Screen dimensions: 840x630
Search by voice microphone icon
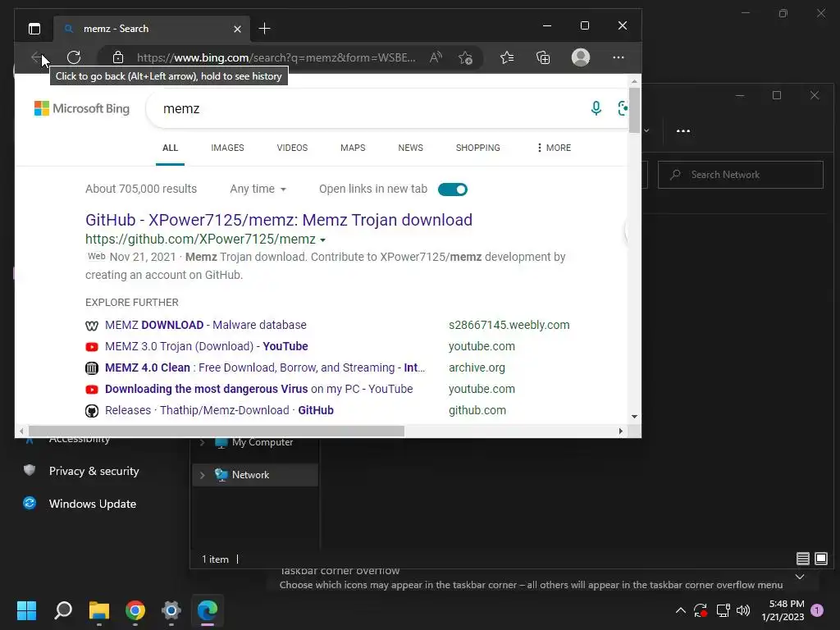pyautogui.click(x=596, y=108)
